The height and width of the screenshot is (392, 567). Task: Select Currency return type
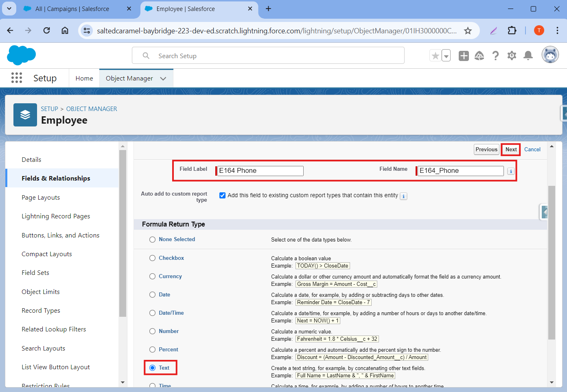pyautogui.click(x=152, y=276)
